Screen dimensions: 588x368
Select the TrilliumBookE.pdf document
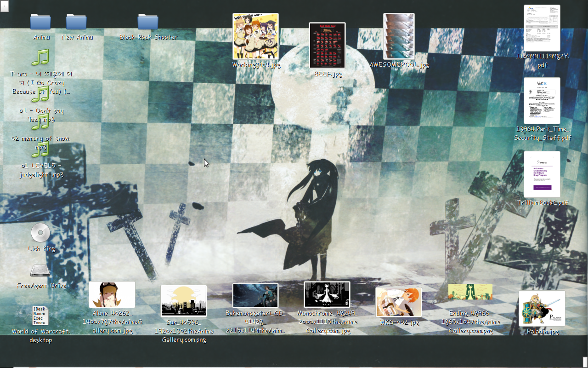point(542,174)
